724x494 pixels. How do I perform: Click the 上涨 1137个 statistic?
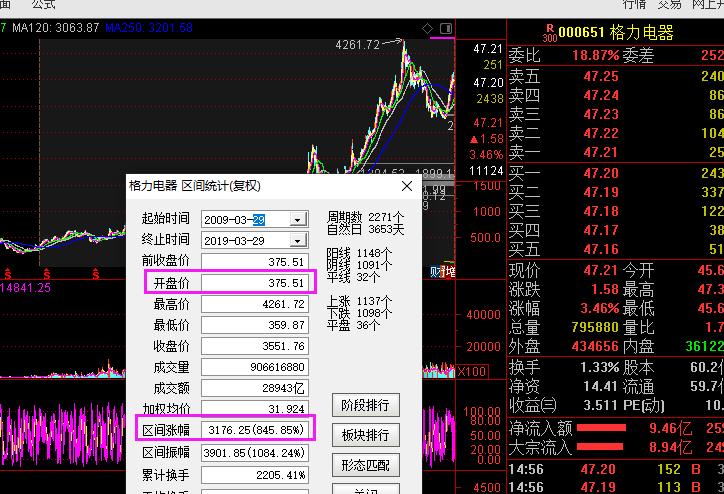click(359, 301)
